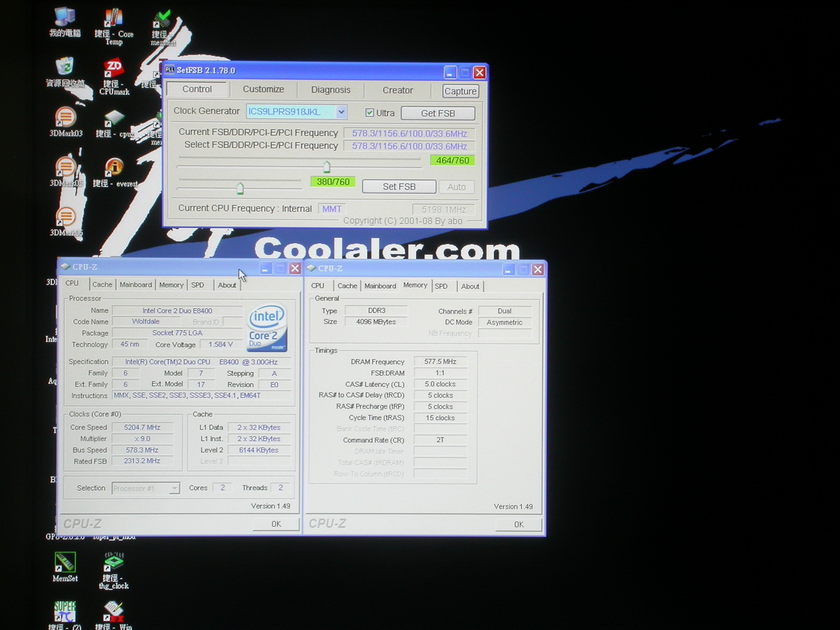The width and height of the screenshot is (840, 630).
Task: Launch the ZD CPUmark shortcut
Action: (114, 77)
